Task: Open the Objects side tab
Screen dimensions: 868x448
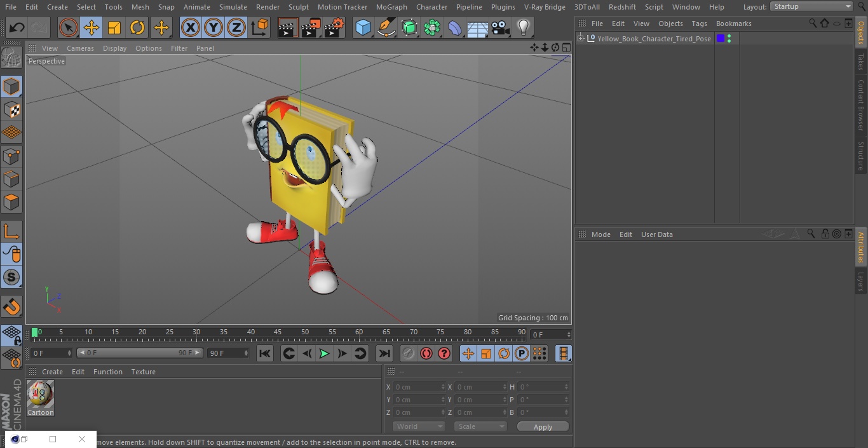Action: (861, 33)
